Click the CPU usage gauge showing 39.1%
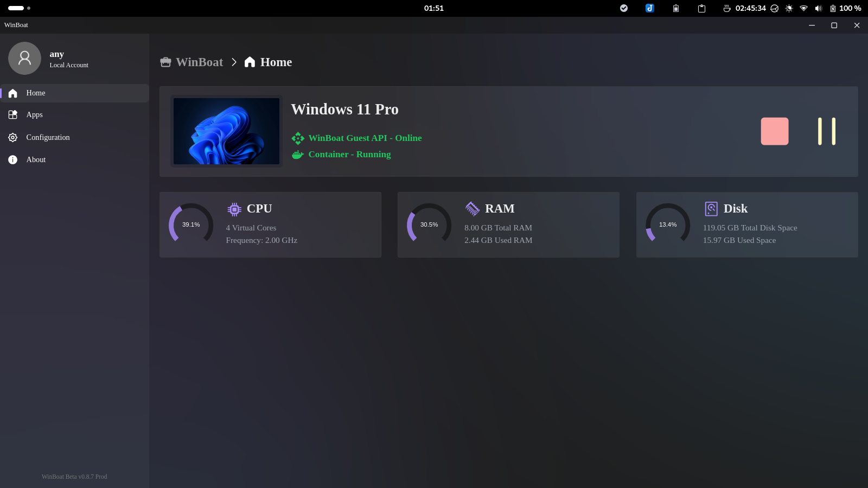Screen dimensions: 868x488 (x=191, y=224)
